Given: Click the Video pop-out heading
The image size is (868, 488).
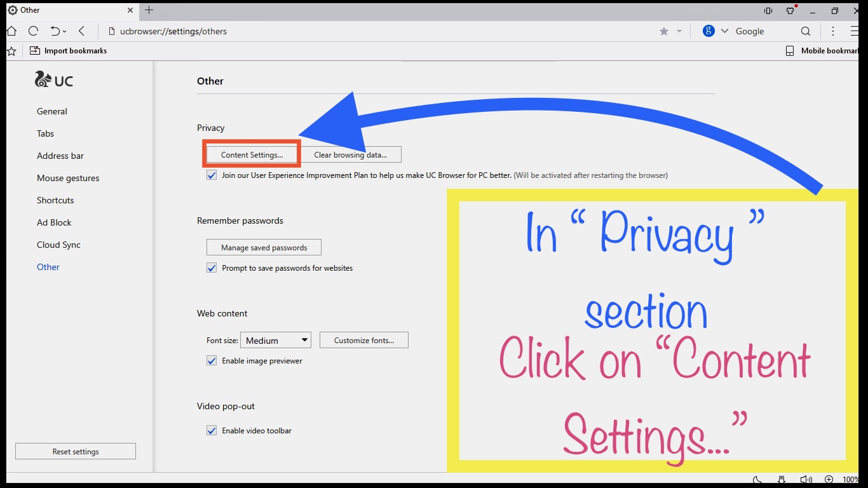Looking at the screenshot, I should [226, 406].
